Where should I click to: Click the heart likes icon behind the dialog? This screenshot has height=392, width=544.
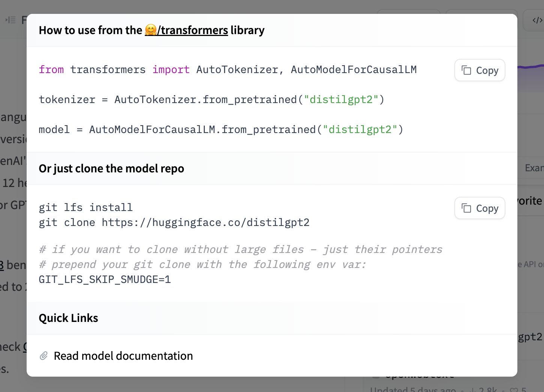(514, 390)
